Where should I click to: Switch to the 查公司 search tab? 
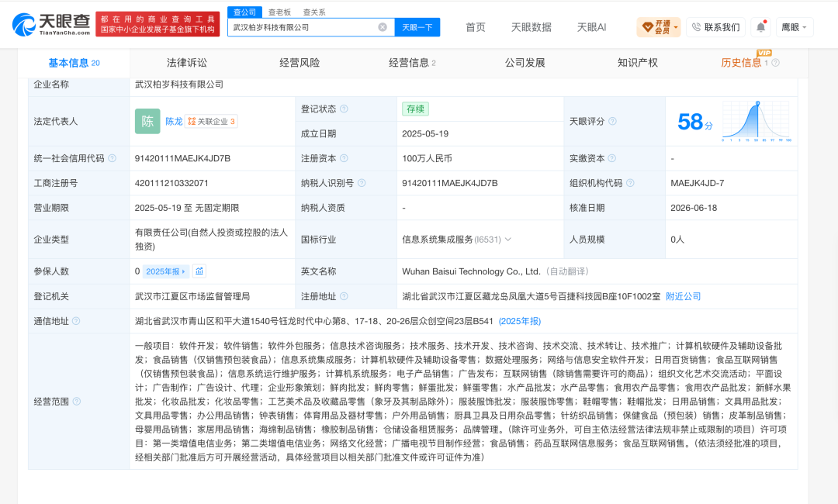pyautogui.click(x=244, y=12)
